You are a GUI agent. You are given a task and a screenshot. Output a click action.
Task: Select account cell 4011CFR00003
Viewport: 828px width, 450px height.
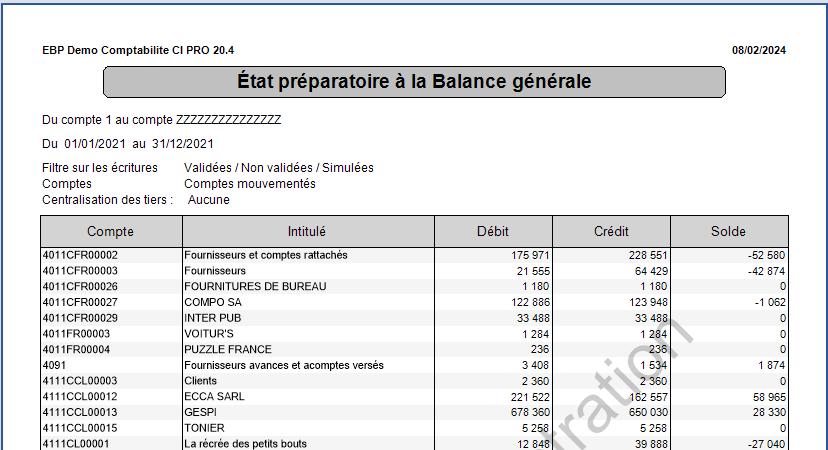tap(80, 271)
